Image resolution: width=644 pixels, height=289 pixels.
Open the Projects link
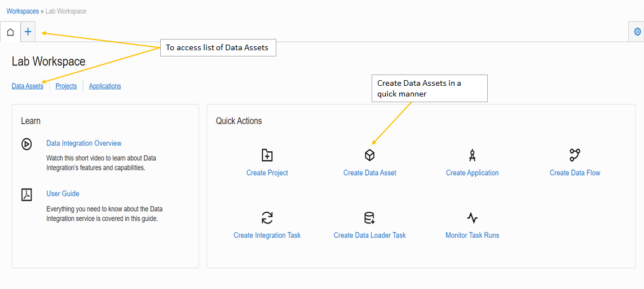tap(66, 86)
